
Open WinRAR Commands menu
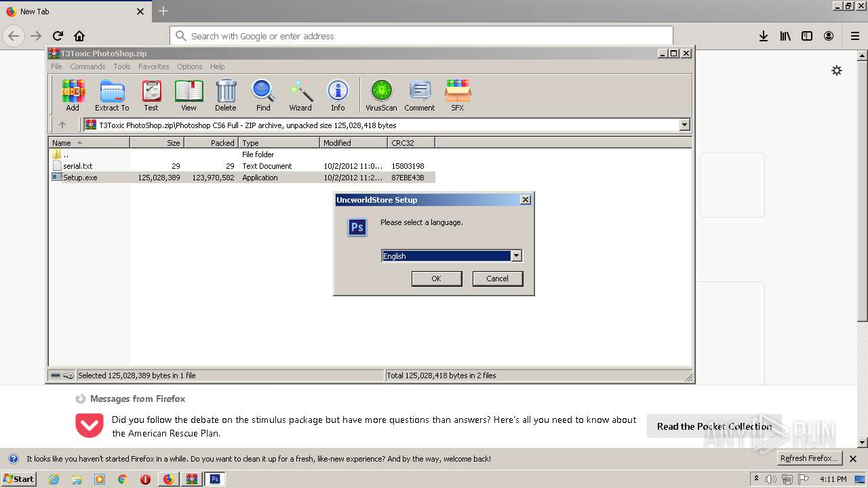coord(87,66)
